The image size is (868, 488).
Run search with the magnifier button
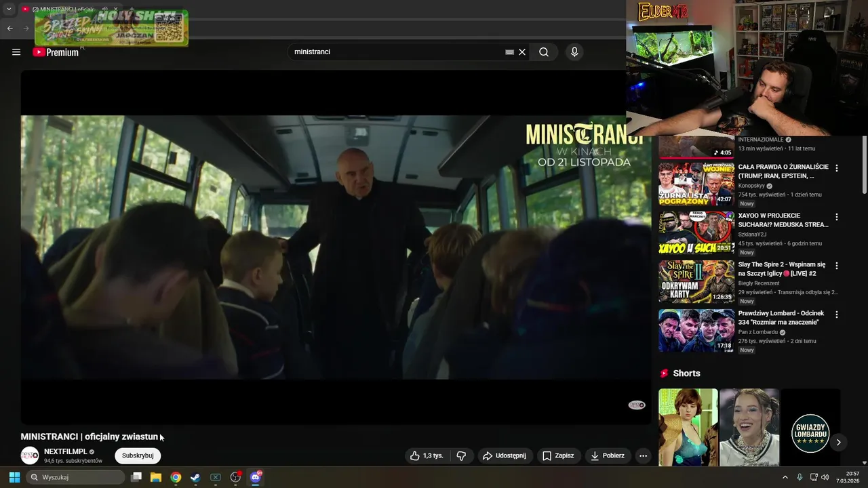[544, 52]
